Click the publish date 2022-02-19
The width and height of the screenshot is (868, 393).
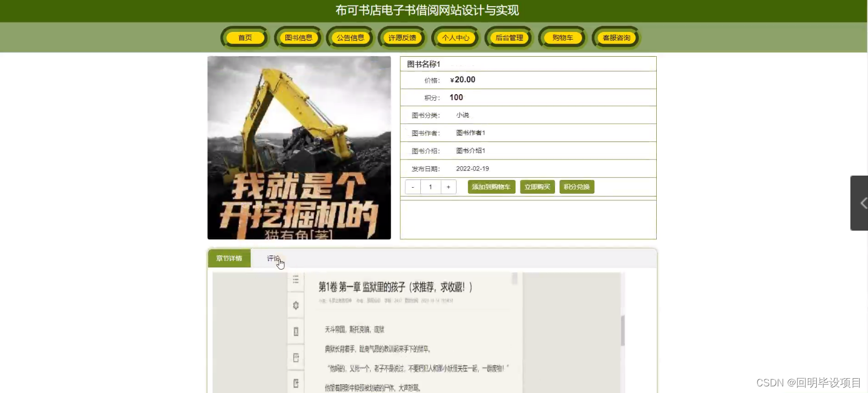coord(473,168)
